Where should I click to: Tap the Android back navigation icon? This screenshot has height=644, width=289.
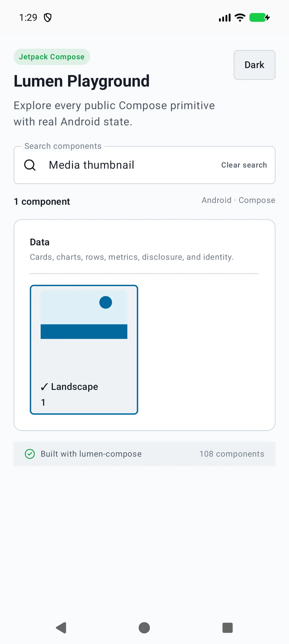pyautogui.click(x=61, y=628)
